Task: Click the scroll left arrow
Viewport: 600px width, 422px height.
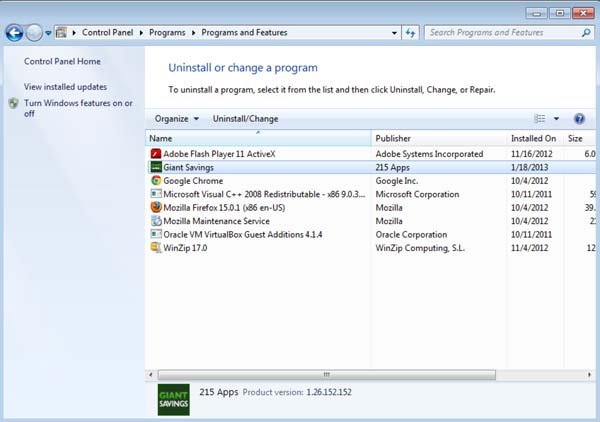Action: coord(151,375)
